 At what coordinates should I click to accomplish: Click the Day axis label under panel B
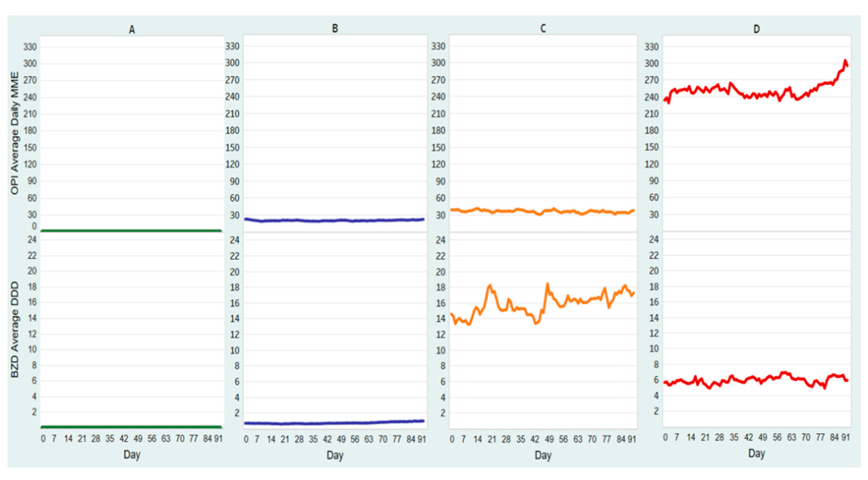tap(335, 455)
